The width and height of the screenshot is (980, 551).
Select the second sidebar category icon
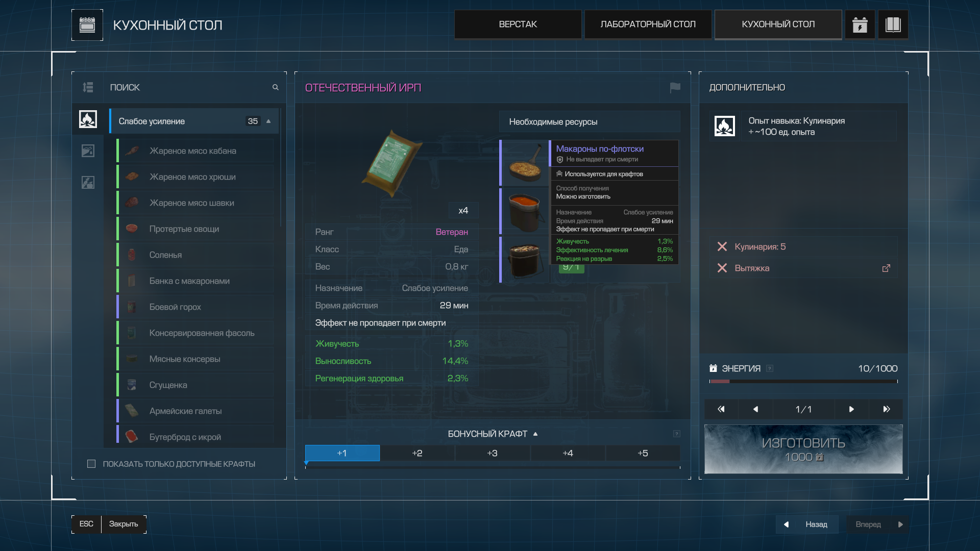pyautogui.click(x=88, y=151)
